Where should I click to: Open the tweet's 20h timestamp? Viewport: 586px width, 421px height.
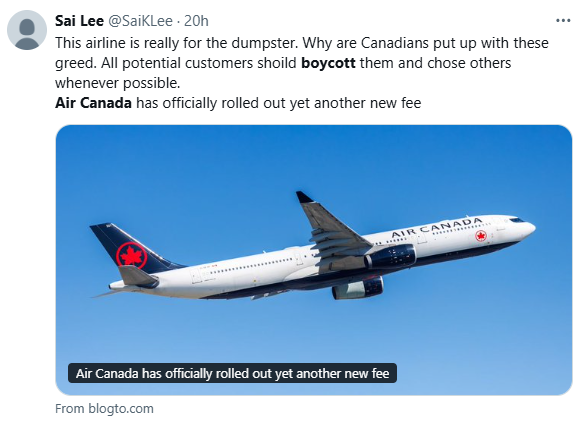196,21
